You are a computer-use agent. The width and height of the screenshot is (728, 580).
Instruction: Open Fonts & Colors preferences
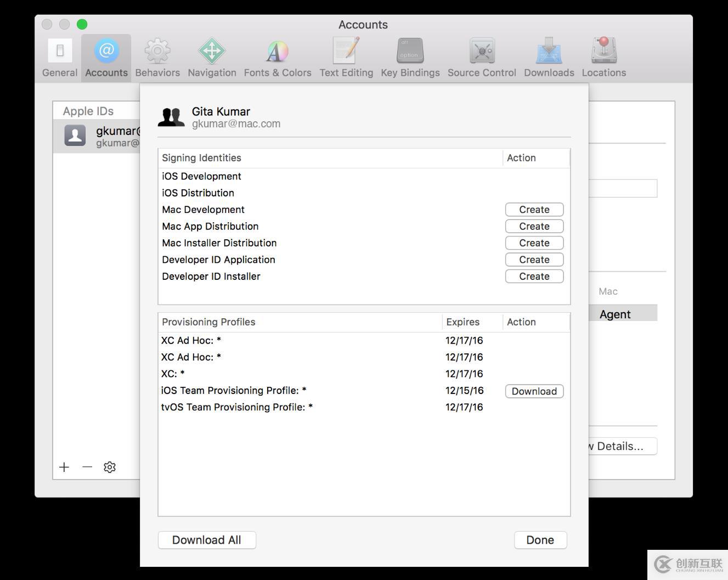[x=277, y=52]
